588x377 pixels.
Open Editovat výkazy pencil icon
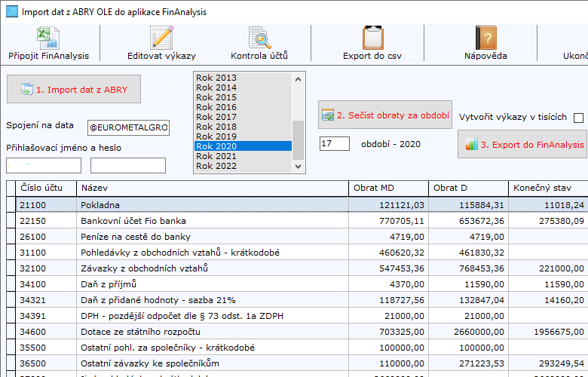click(x=161, y=38)
